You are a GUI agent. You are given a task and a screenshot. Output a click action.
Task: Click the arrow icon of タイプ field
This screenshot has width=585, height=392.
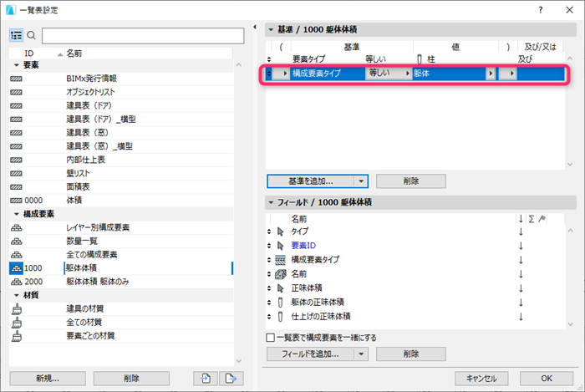[x=281, y=232]
